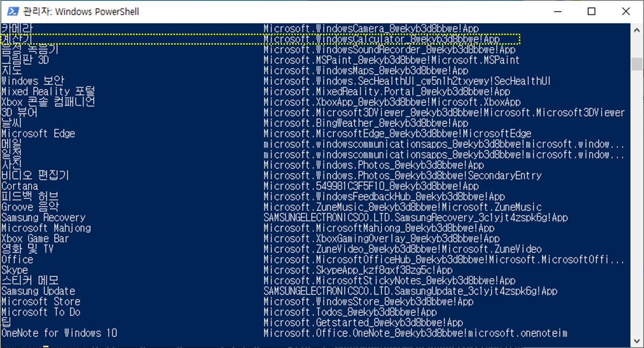Click the '사진' app name
This screenshot has height=348, width=644.
pyautogui.click(x=12, y=165)
